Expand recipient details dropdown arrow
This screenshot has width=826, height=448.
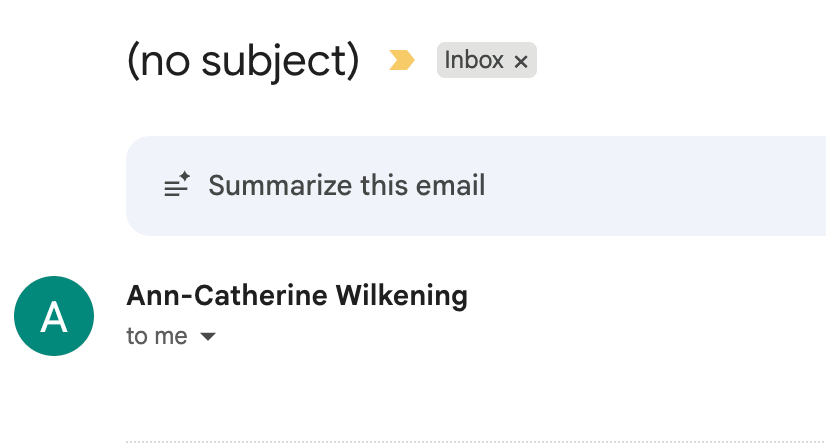[x=208, y=337]
